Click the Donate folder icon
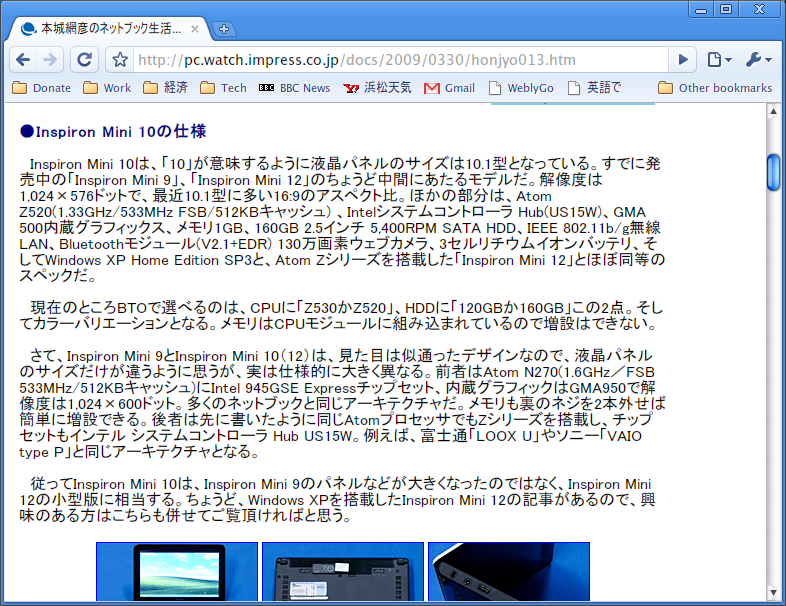 click(x=20, y=88)
